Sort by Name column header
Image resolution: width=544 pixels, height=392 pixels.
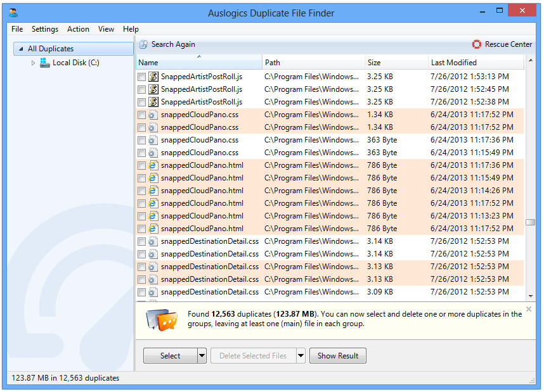199,63
